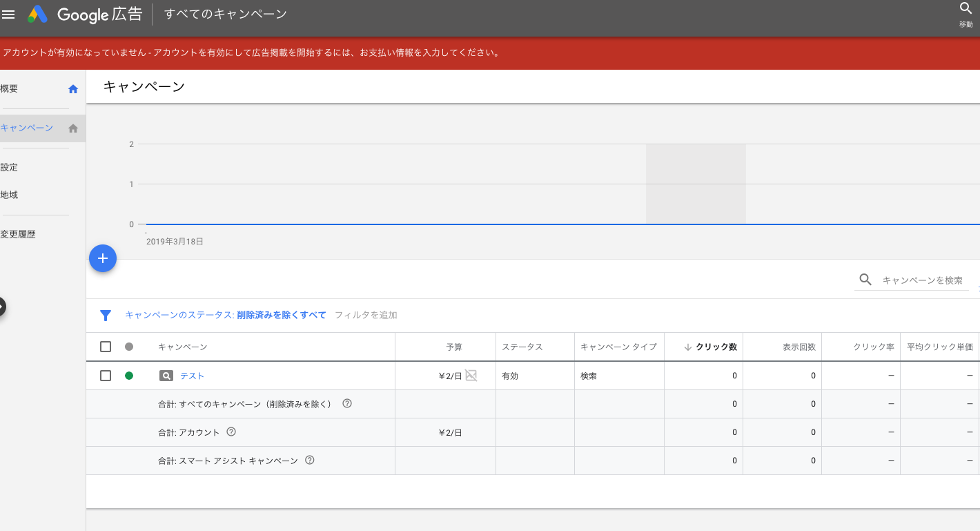Sort by キャンペーン column header
This screenshot has height=531, width=980.
click(183, 347)
